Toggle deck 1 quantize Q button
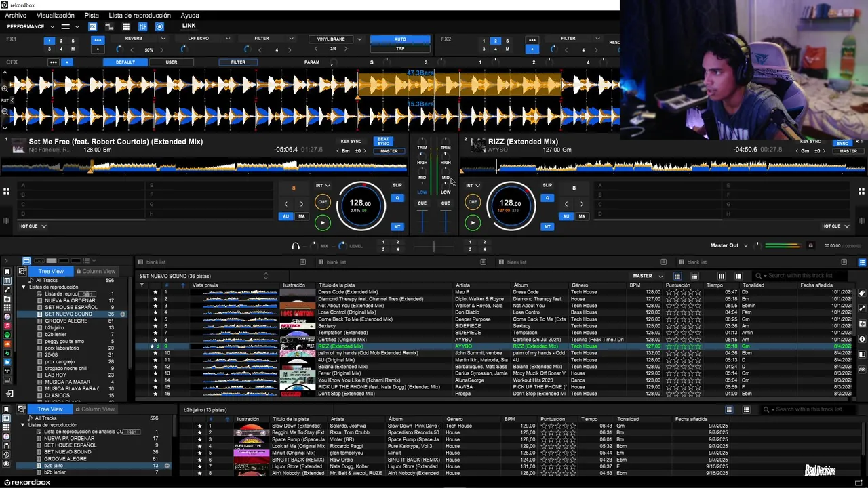Image resolution: width=868 pixels, height=488 pixels. click(x=397, y=198)
